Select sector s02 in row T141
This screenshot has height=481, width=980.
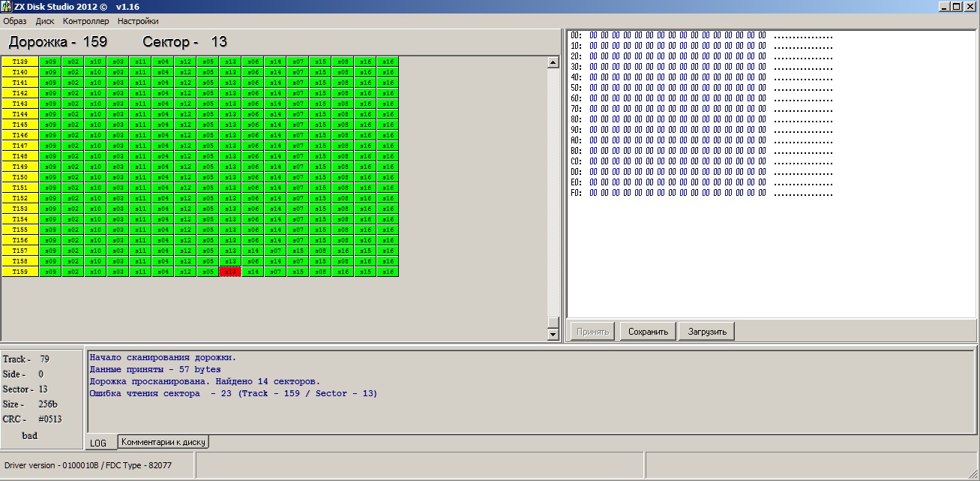click(x=73, y=83)
